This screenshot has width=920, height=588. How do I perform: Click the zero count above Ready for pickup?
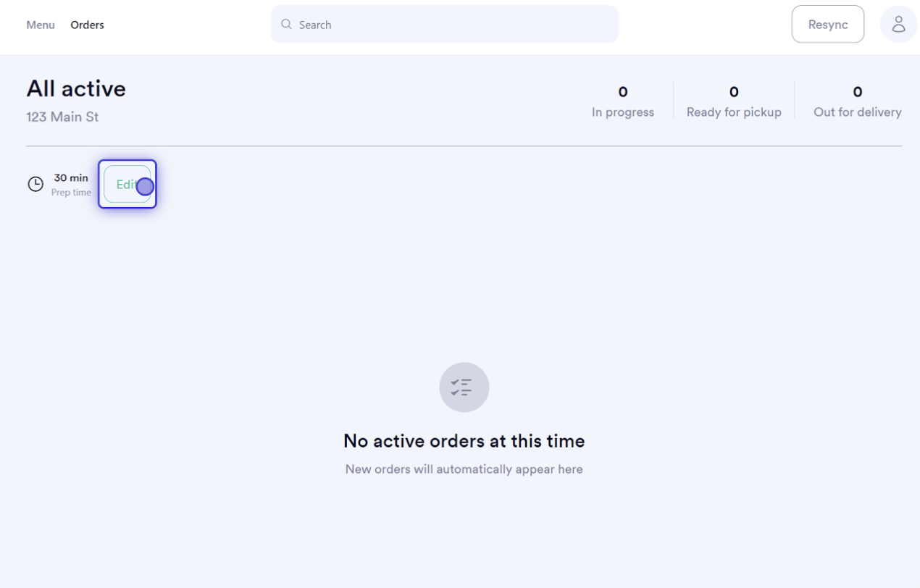(734, 92)
